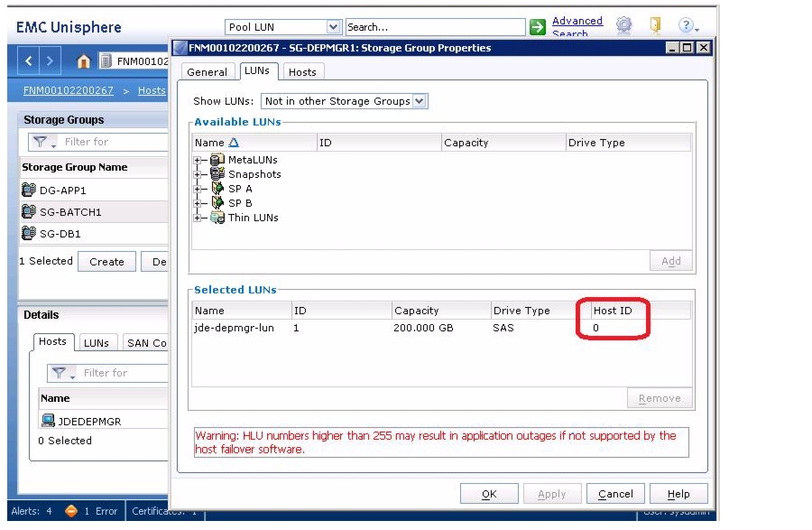The height and width of the screenshot is (530, 812).
Task: Click Alerts: 4 in status bar
Action: point(32,511)
